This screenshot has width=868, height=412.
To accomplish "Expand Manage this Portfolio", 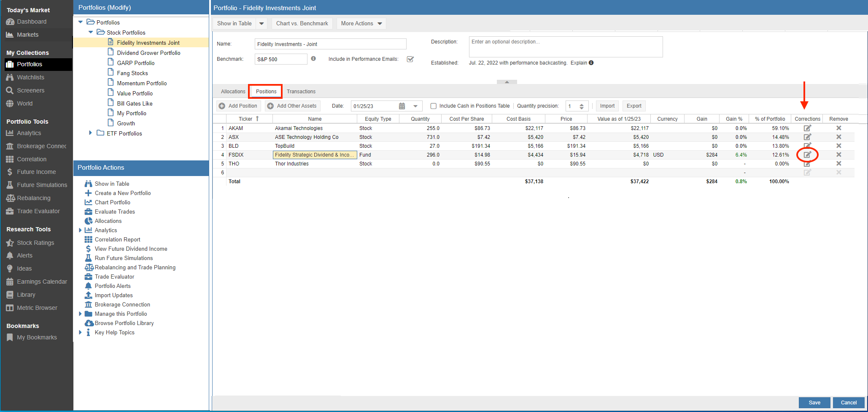I will coord(80,314).
